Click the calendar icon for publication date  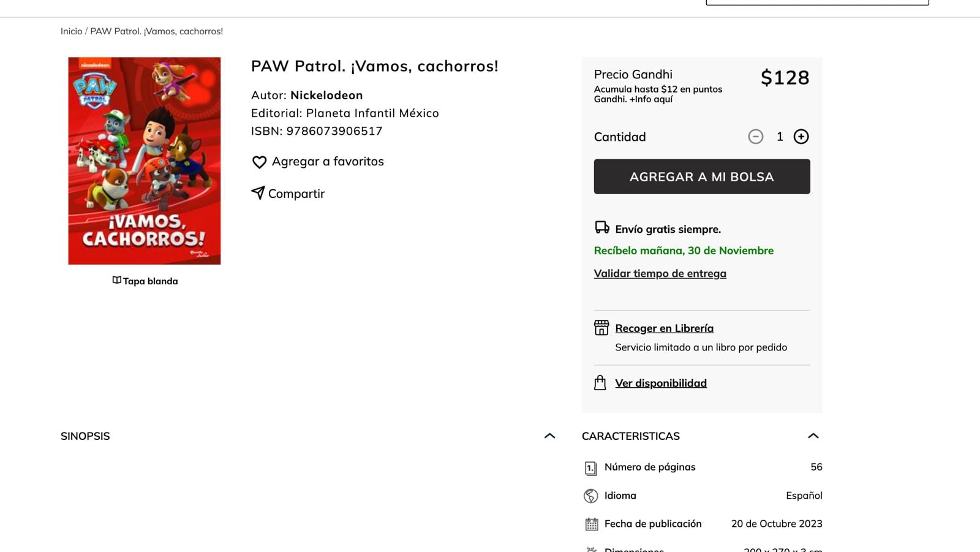[x=591, y=524]
